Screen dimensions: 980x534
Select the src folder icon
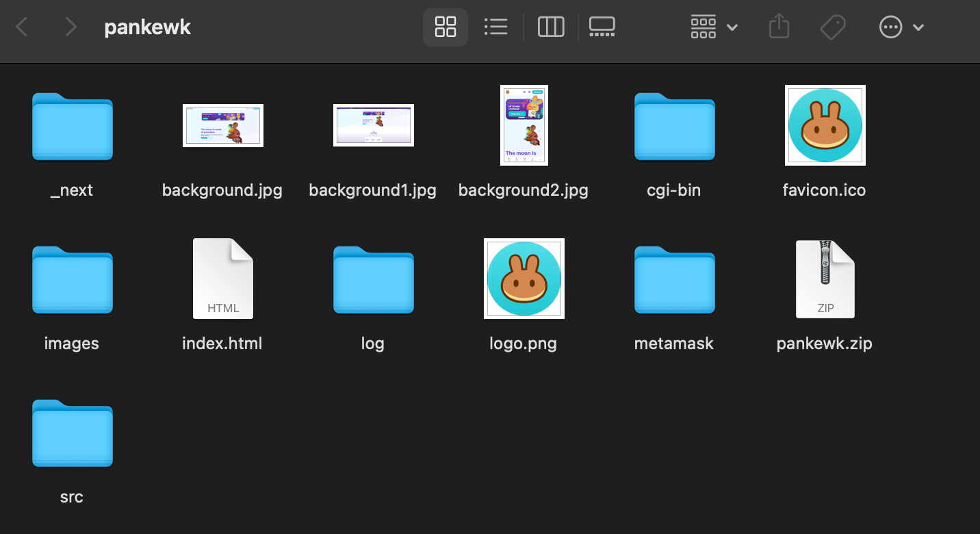coord(72,433)
